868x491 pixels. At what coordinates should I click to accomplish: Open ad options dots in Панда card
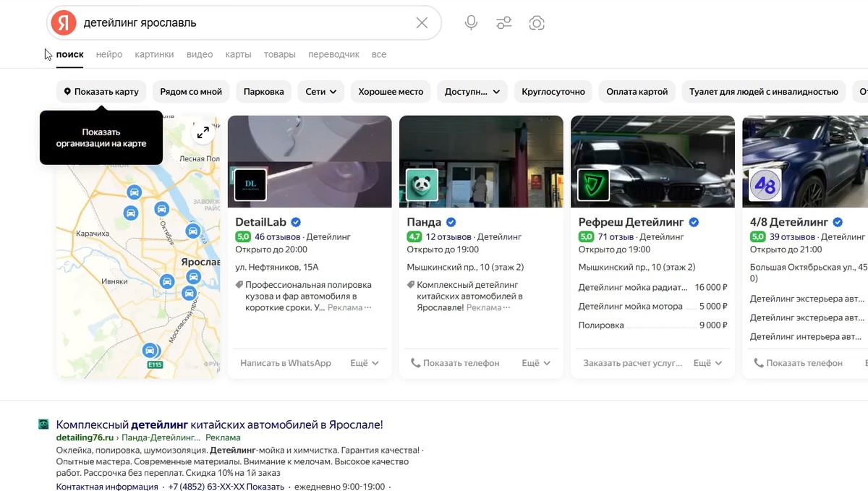point(506,307)
